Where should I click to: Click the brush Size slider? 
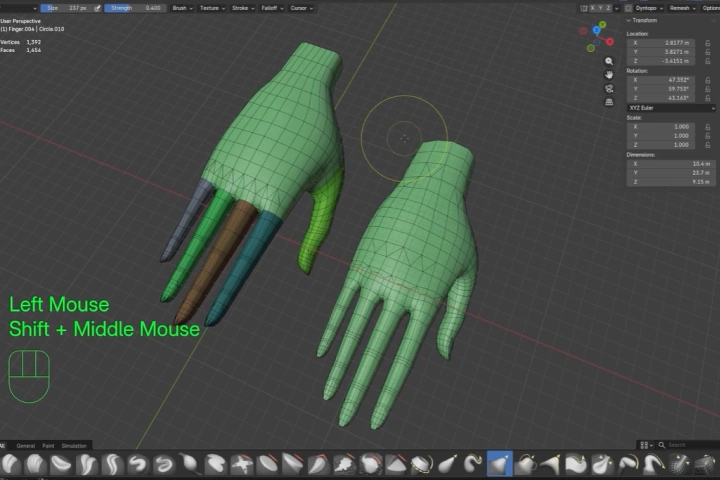click(x=67, y=8)
